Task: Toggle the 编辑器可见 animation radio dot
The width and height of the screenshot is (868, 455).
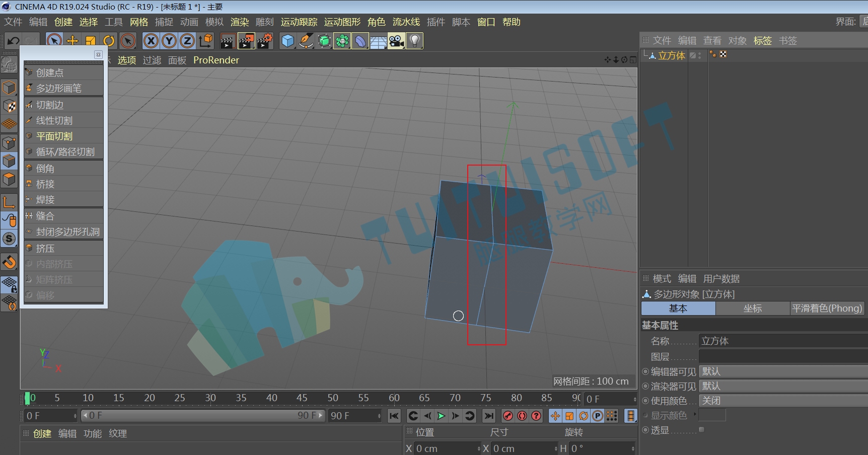Action: (645, 371)
